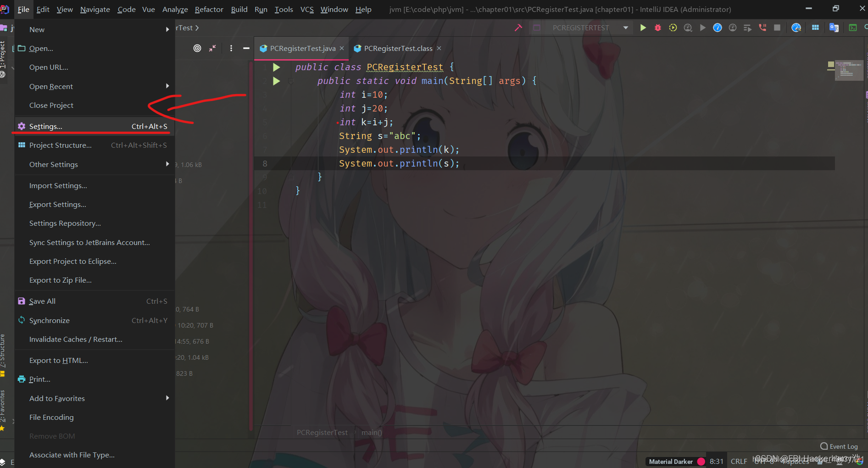Open the Refactor menu

click(x=209, y=9)
